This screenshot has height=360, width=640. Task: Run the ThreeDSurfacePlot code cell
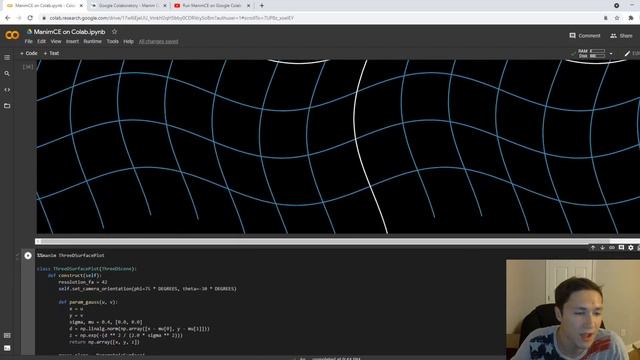(x=28, y=256)
